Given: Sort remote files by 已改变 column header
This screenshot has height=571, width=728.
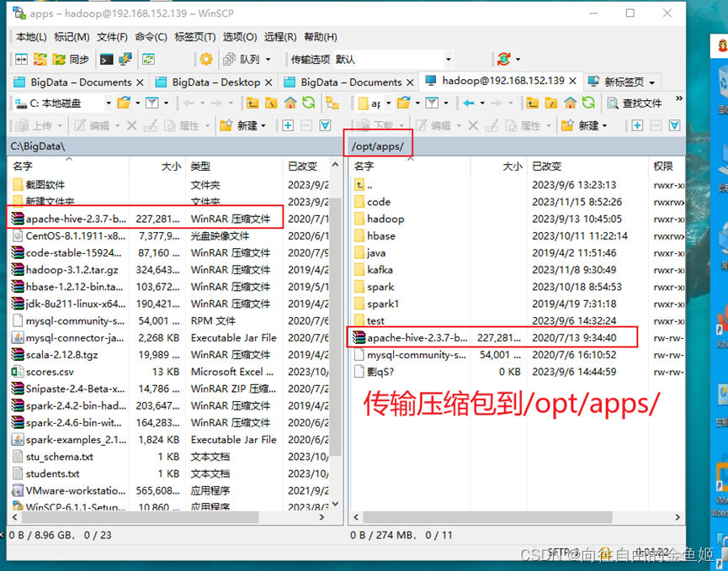Looking at the screenshot, I should click(587, 166).
